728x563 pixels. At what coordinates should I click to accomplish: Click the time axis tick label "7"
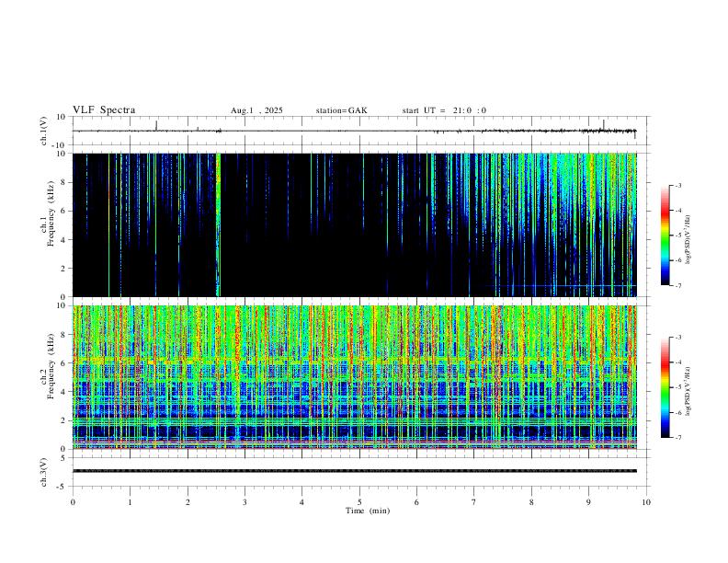[x=474, y=502]
